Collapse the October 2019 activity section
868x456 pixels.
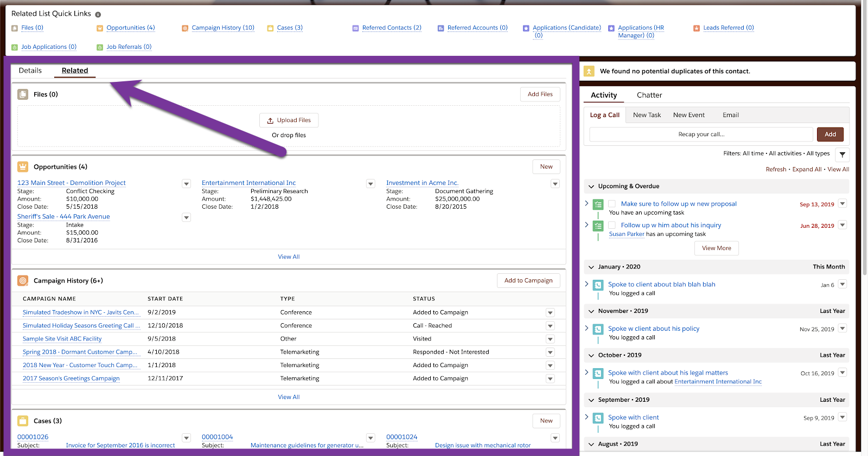coord(591,356)
